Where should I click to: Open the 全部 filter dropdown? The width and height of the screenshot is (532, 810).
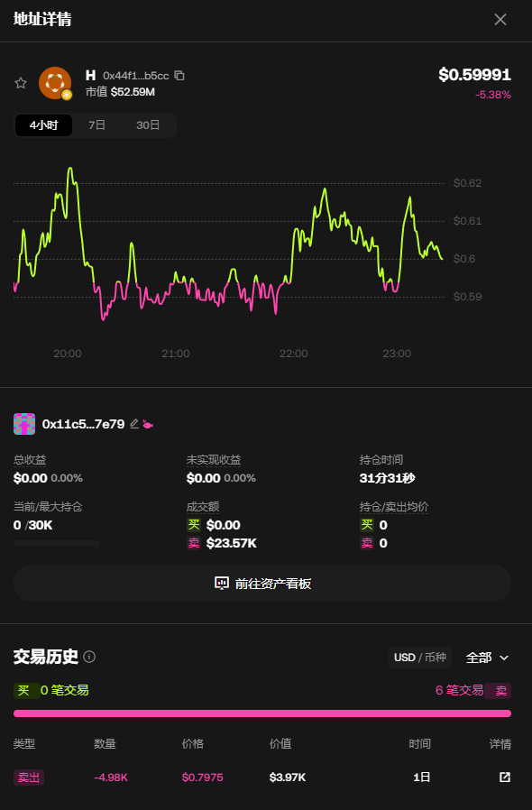coord(487,657)
